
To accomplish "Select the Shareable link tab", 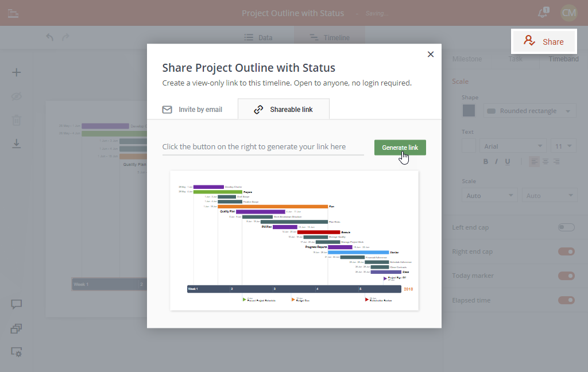I will pyautogui.click(x=284, y=109).
